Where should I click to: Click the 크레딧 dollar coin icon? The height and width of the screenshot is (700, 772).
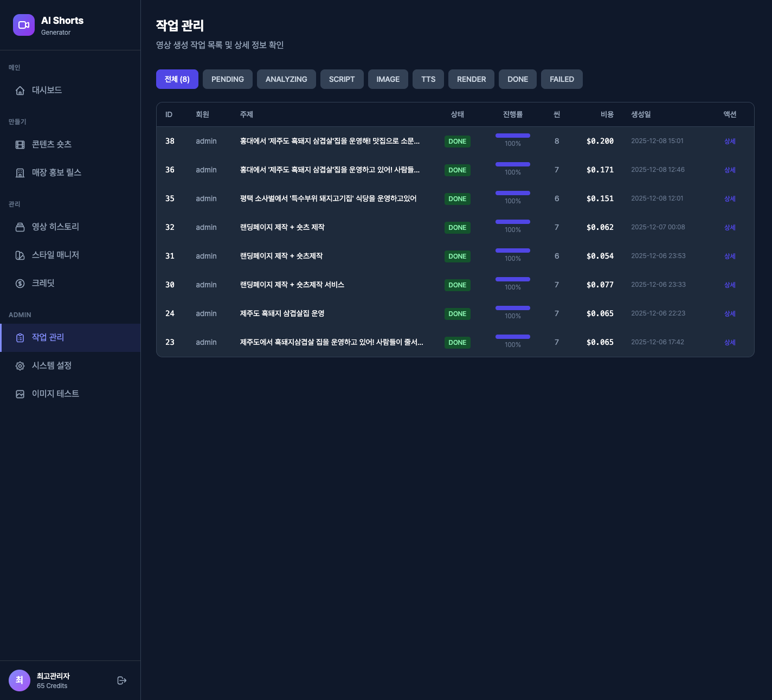[20, 284]
